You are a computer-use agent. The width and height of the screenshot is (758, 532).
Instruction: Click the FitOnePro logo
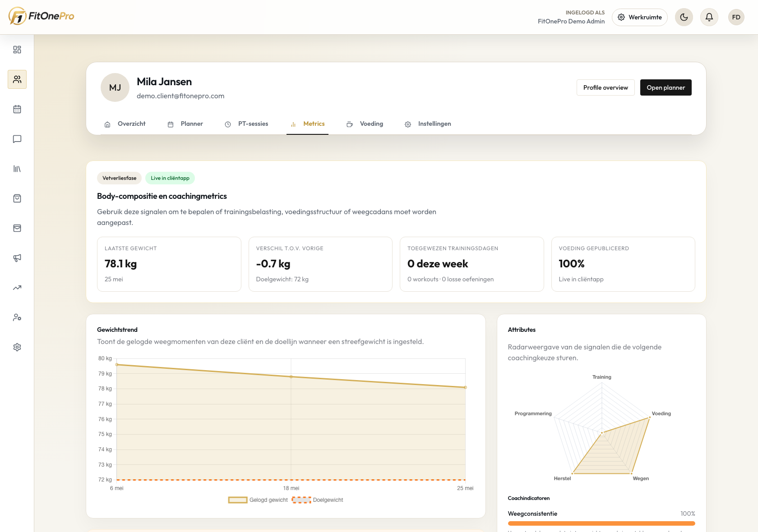(x=41, y=16)
